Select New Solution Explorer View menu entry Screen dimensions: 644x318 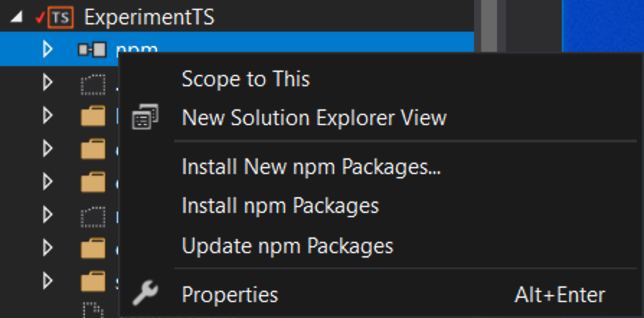tap(314, 118)
